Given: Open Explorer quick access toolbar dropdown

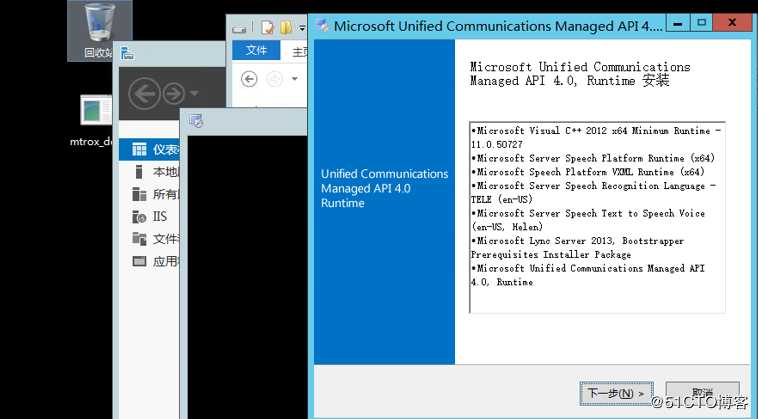Looking at the screenshot, I should [x=302, y=28].
